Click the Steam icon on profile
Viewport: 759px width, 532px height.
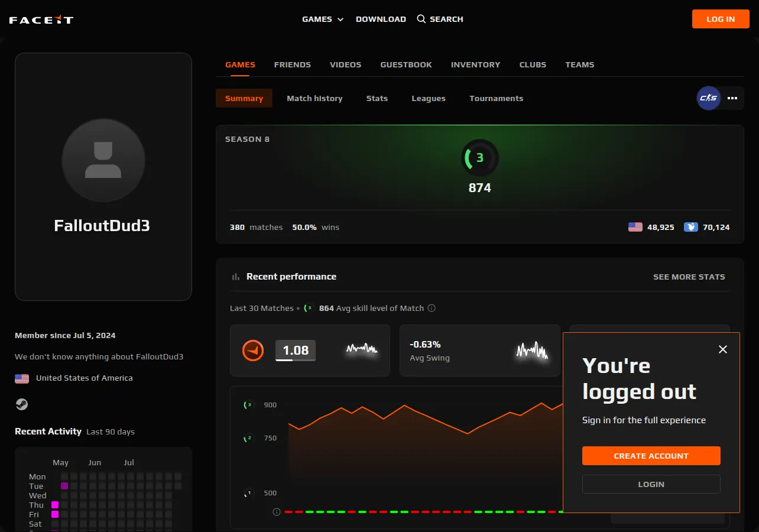[22, 404]
